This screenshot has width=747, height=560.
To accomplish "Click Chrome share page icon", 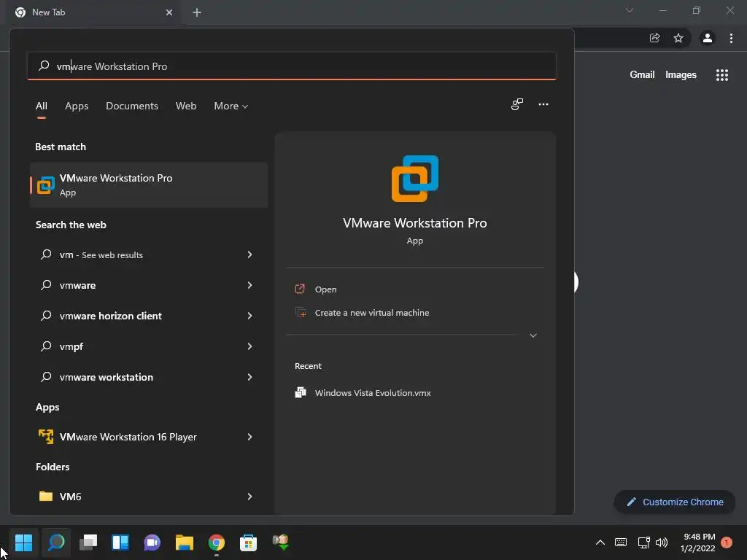I will [x=654, y=38].
